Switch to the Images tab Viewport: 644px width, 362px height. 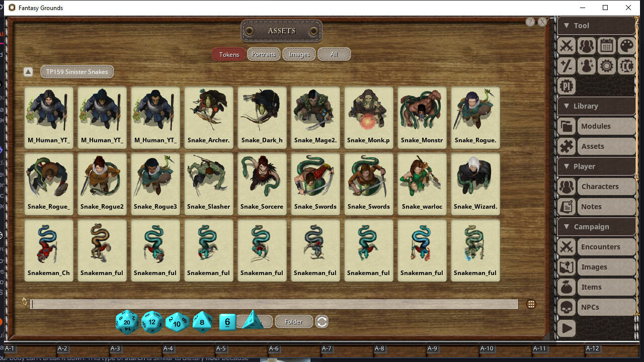point(299,54)
